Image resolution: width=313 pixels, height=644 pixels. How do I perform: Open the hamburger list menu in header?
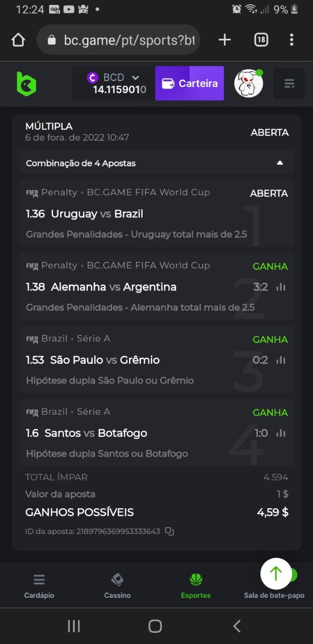289,84
